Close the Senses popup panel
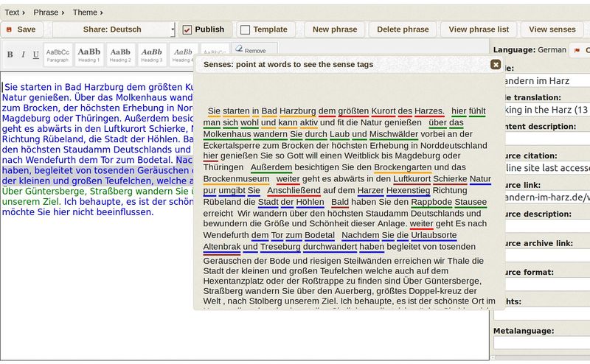The width and height of the screenshot is (590, 364). tap(496, 65)
